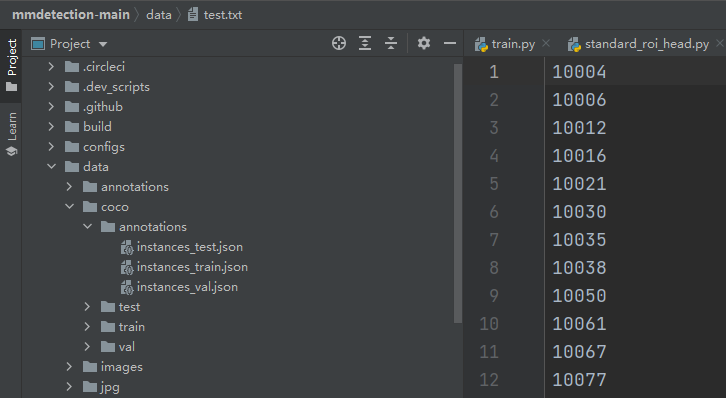
Task: Select instances_val.json file icon
Action: pos(127,287)
